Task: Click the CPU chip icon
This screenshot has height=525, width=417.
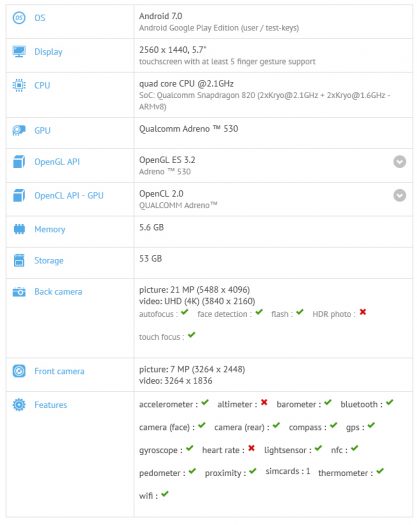Action: click(19, 85)
